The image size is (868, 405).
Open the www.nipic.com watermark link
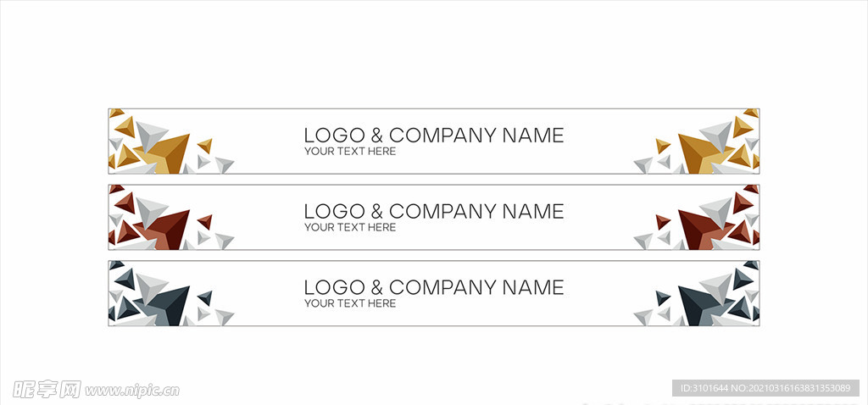coord(131,391)
